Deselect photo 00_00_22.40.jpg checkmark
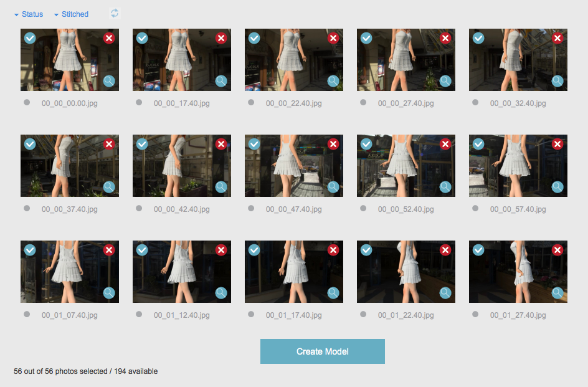The image size is (588, 387). (254, 38)
